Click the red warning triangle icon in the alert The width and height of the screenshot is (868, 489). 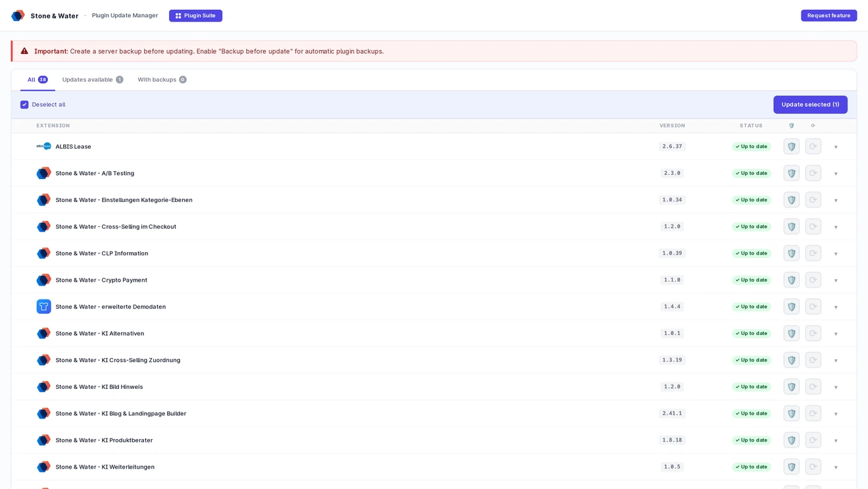pyautogui.click(x=24, y=51)
